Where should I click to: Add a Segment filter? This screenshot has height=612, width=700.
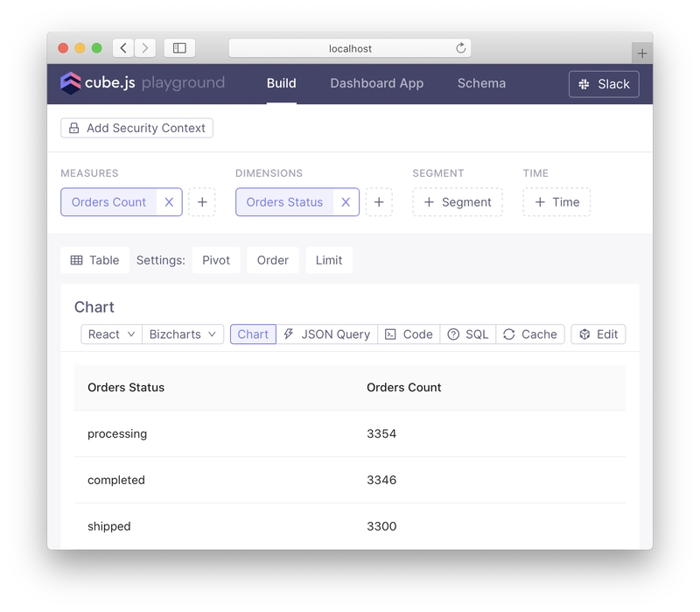click(x=458, y=202)
